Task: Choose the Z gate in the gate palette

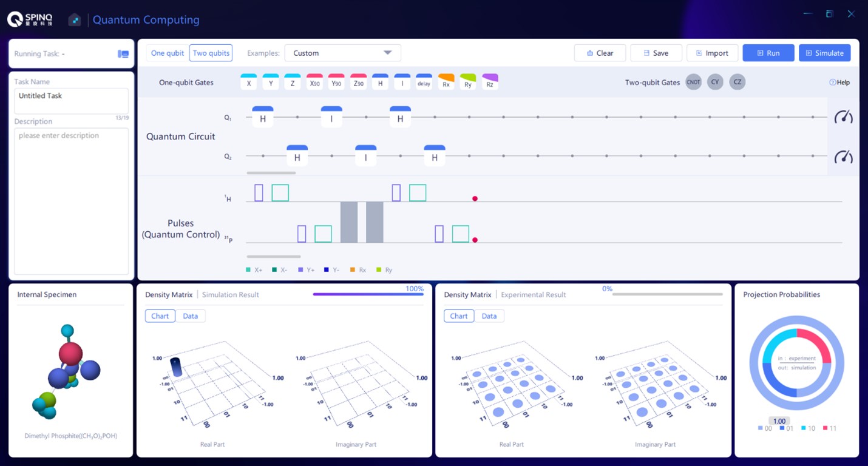Action: [x=293, y=82]
